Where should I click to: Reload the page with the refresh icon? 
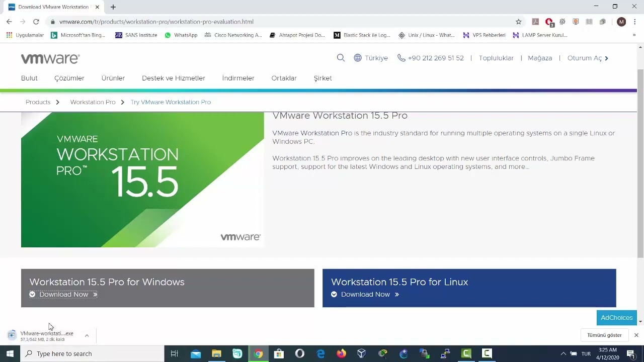36,22
